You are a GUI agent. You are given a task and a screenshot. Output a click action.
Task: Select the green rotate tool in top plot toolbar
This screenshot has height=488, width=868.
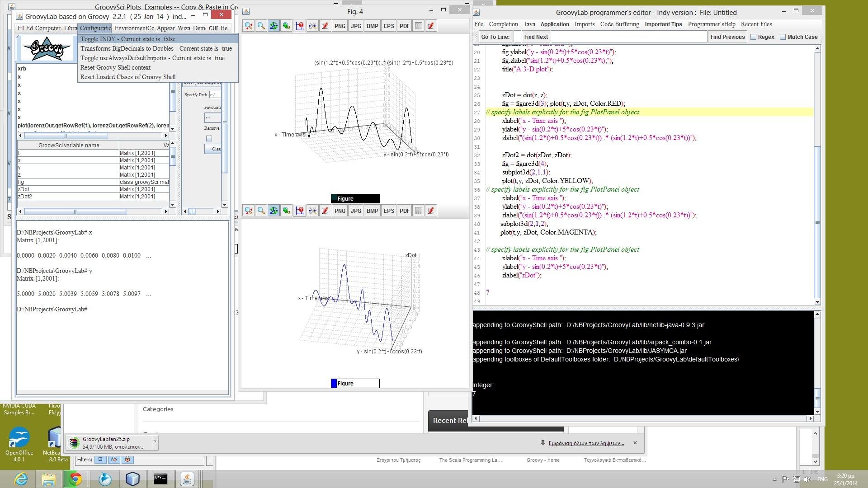274,26
